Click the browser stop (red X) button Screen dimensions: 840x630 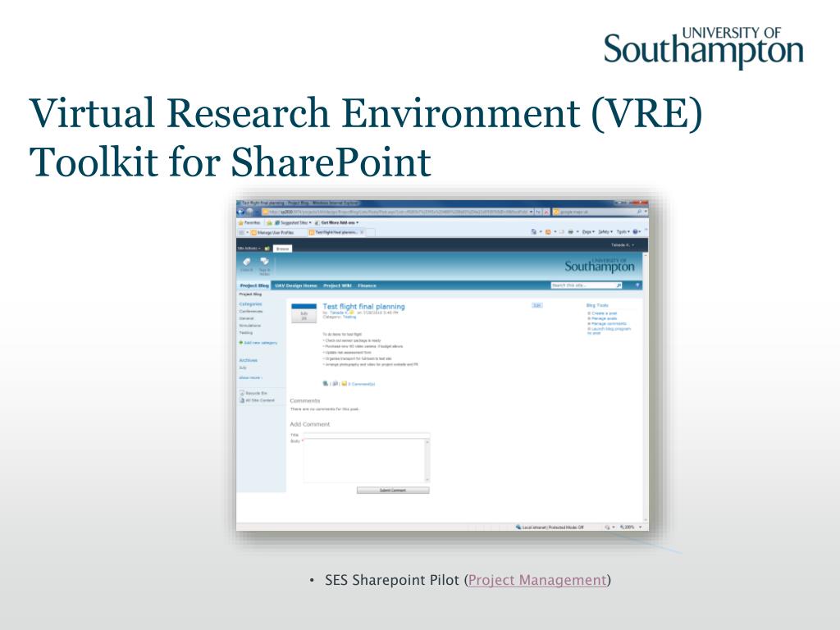tap(546, 212)
